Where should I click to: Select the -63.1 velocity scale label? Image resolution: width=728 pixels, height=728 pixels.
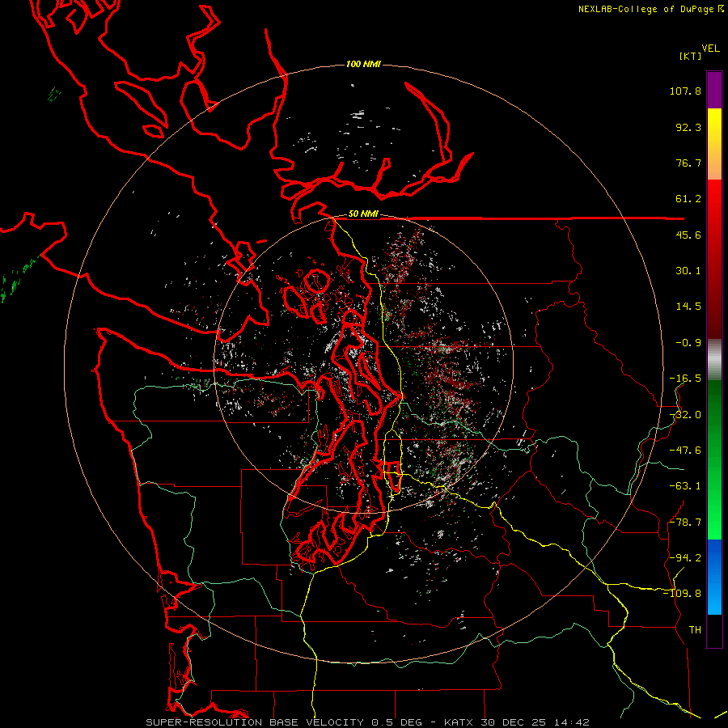coord(685,486)
